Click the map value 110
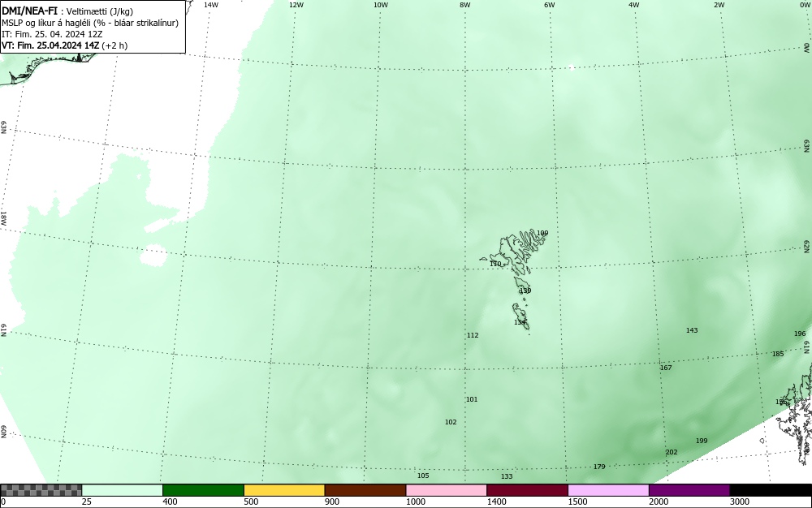Image resolution: width=812 pixels, height=508 pixels. [x=495, y=264]
